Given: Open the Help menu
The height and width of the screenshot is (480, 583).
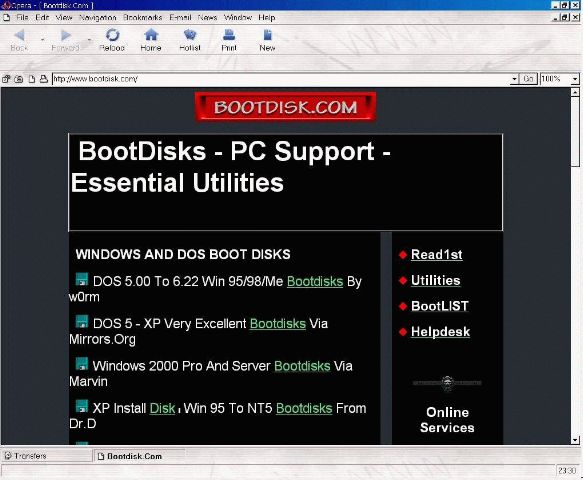Looking at the screenshot, I should coord(267,17).
